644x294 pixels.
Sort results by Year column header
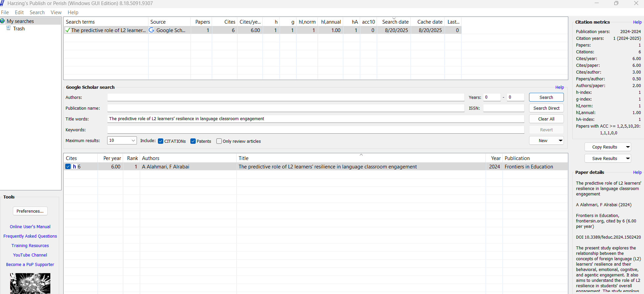(494, 158)
